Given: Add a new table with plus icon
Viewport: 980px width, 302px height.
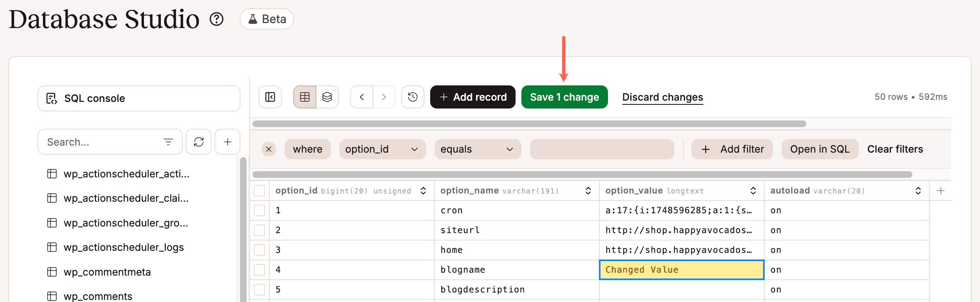Looking at the screenshot, I should tap(227, 142).
